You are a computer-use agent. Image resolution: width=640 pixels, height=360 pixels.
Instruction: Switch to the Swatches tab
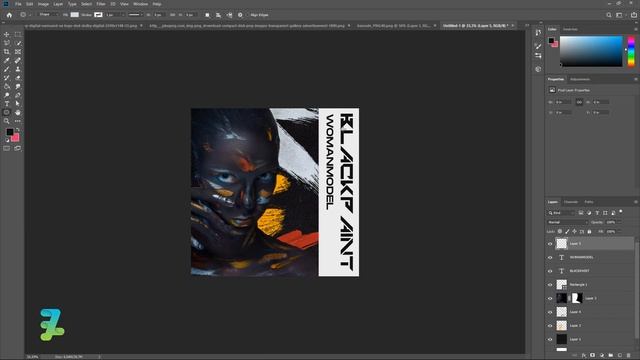pyautogui.click(x=570, y=29)
